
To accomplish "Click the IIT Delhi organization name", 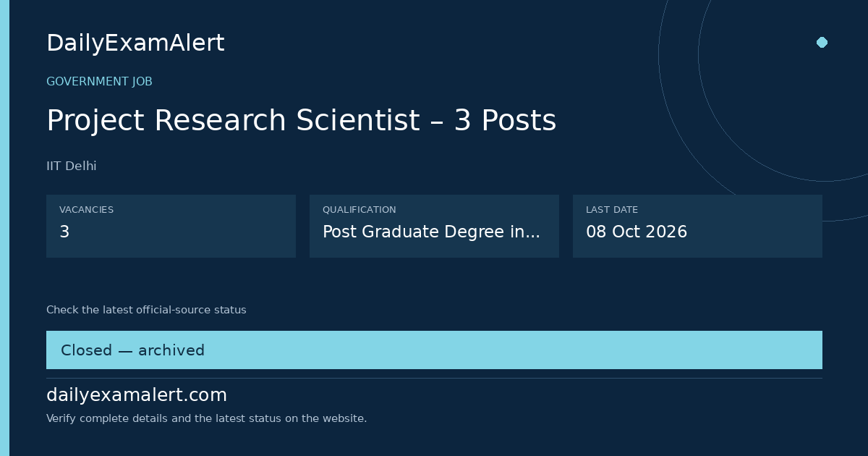I will 72,166.
